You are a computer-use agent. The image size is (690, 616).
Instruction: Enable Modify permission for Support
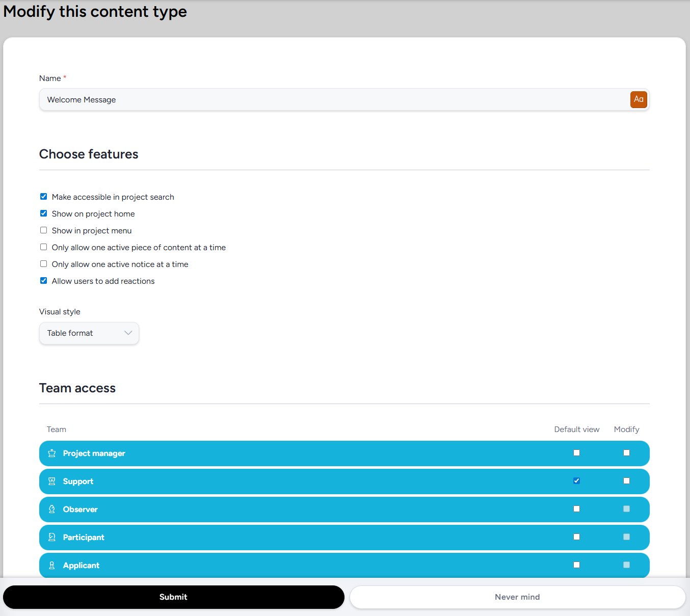(626, 481)
